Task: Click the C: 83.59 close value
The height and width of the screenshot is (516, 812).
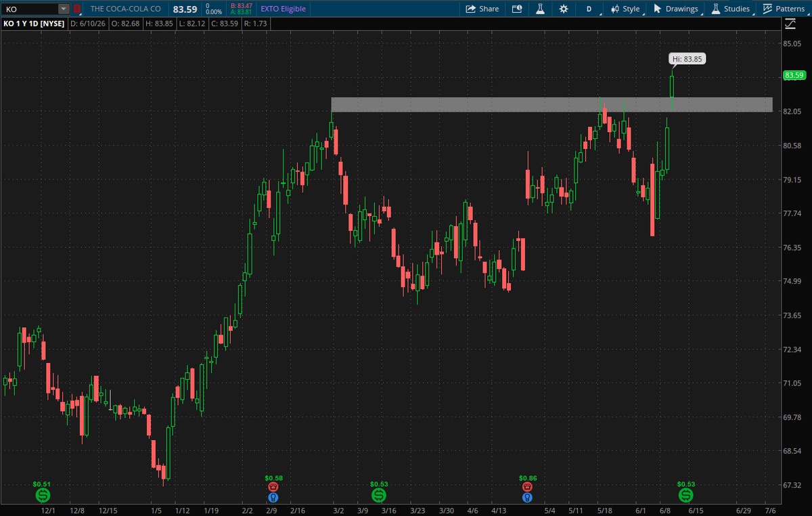Action: [x=223, y=24]
